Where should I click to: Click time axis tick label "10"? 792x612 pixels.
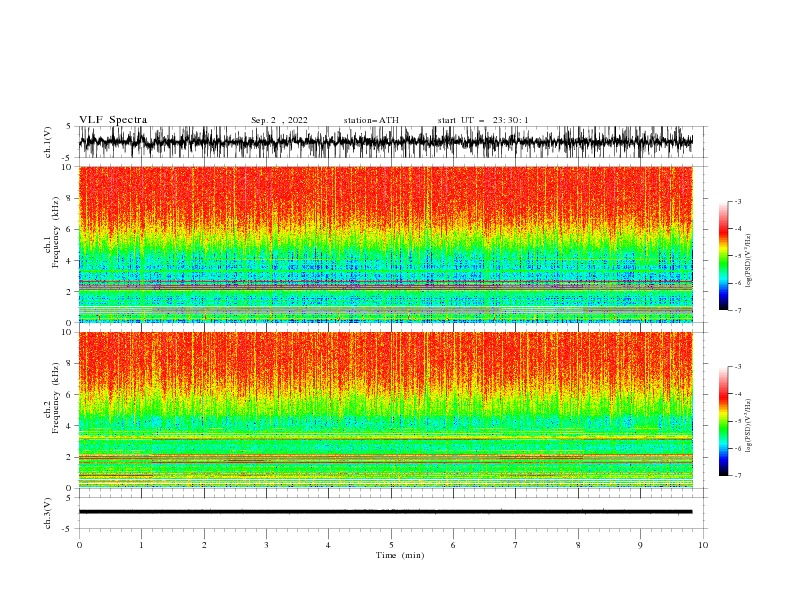pyautogui.click(x=703, y=545)
